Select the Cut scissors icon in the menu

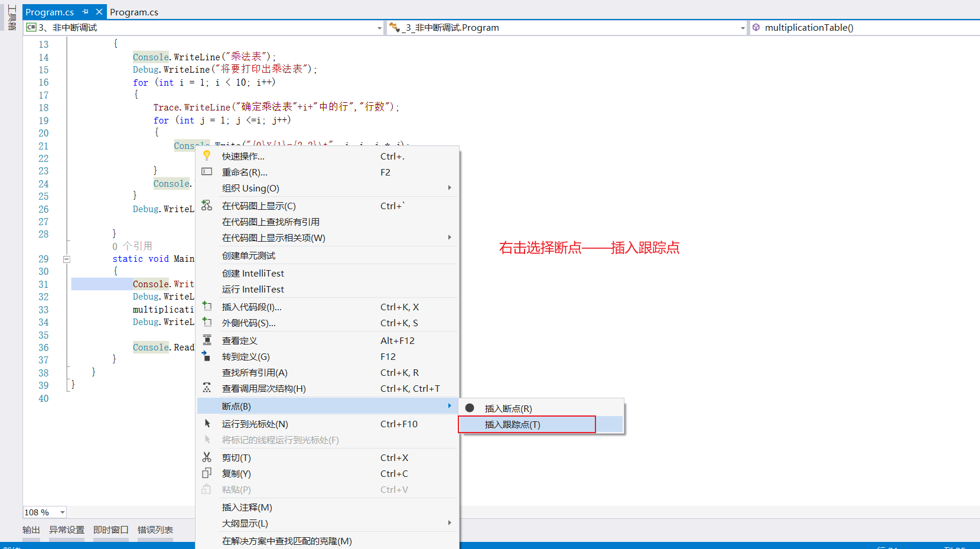coord(207,457)
